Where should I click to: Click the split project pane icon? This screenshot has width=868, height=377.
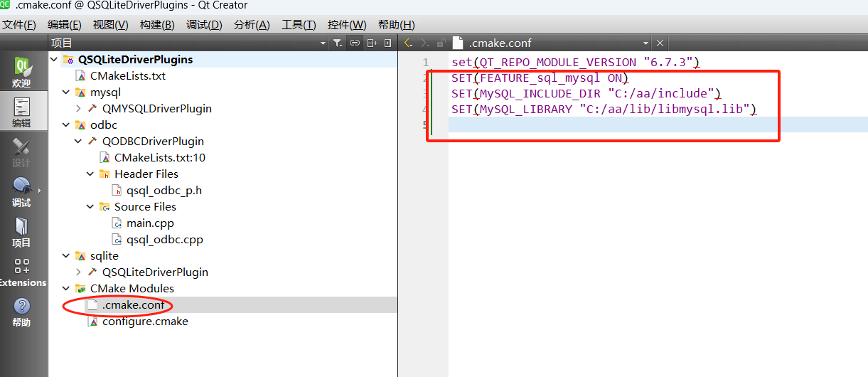pos(372,43)
